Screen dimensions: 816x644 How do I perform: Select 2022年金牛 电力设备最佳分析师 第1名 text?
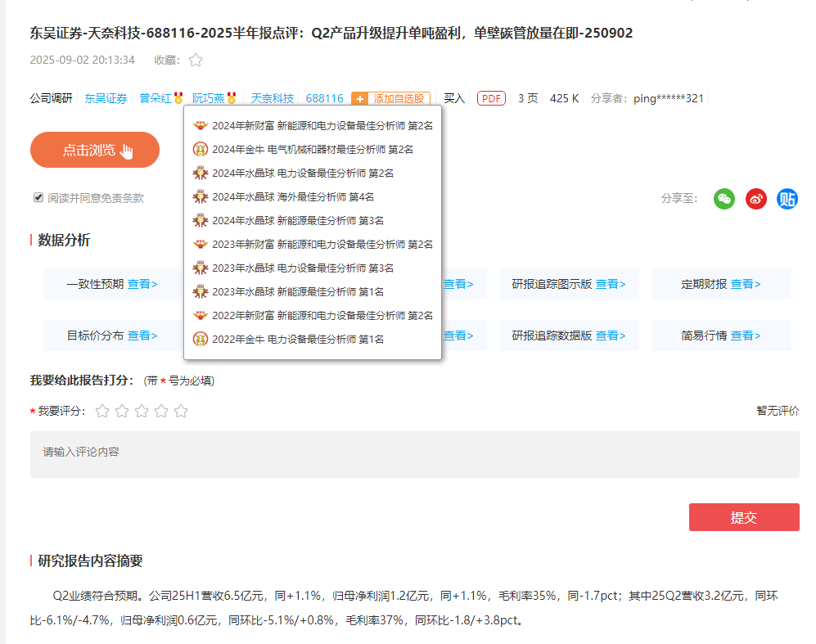coord(298,339)
